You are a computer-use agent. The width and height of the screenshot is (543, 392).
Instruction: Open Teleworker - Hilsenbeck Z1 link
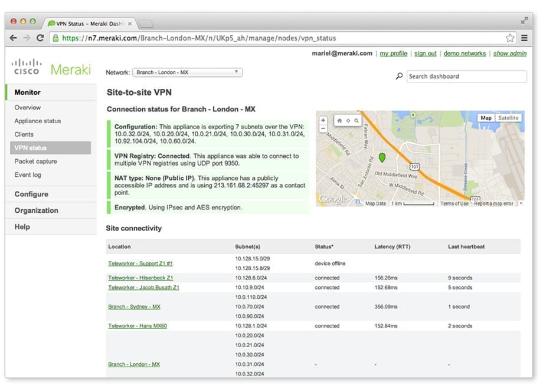click(140, 278)
